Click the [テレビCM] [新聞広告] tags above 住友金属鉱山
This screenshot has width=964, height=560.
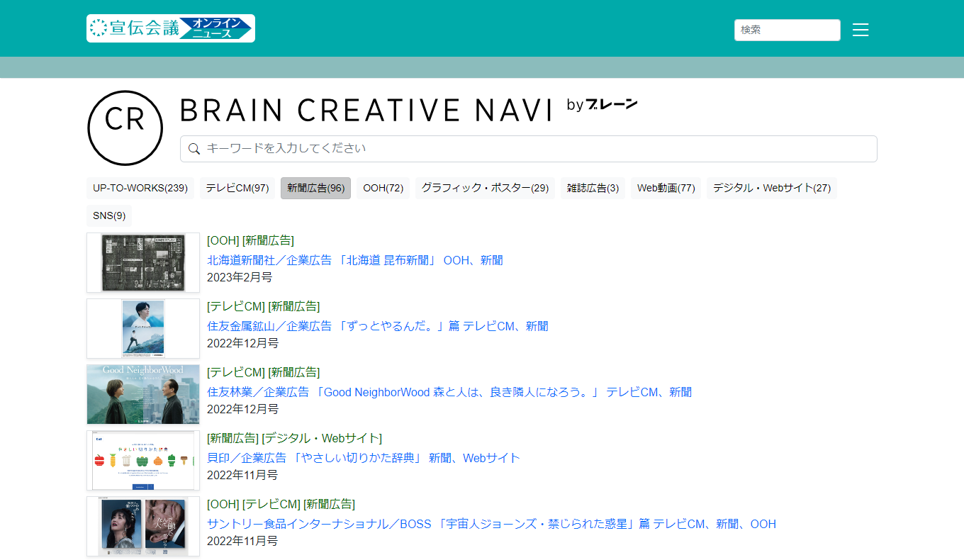pyautogui.click(x=263, y=306)
